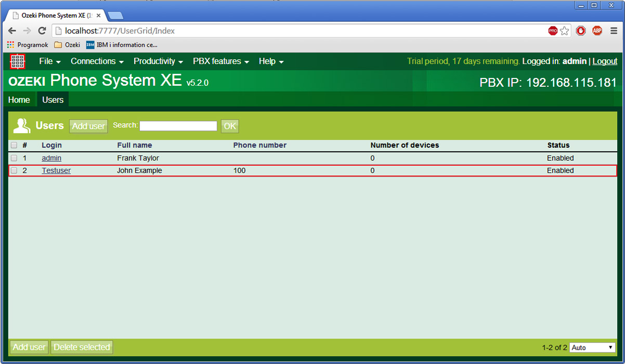This screenshot has height=364, width=625.
Task: Reload the page with refresh icon
Action: [42, 31]
